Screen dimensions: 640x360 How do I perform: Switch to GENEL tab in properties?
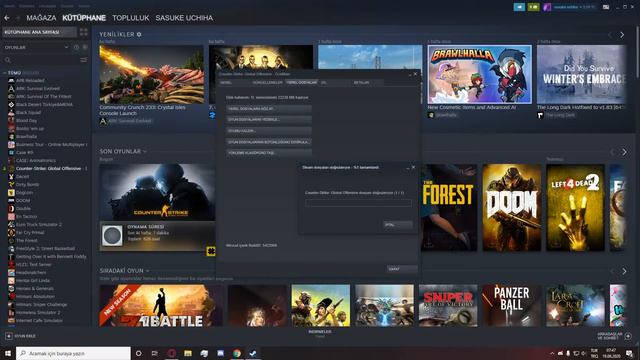coord(234,82)
